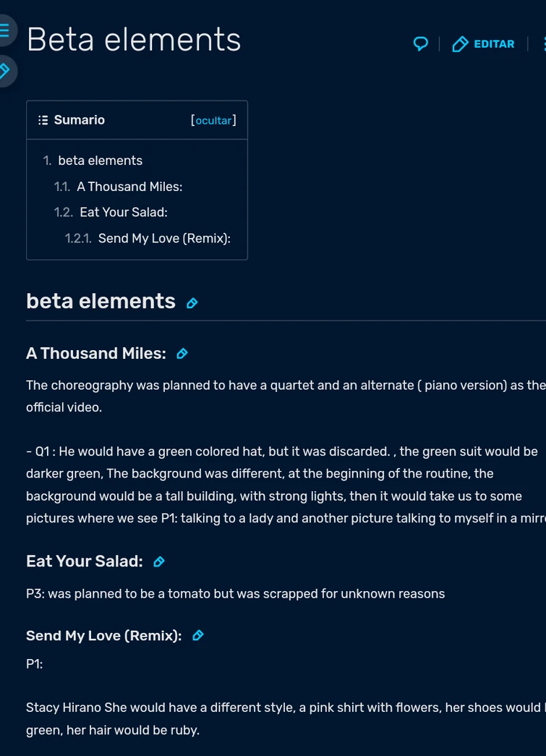Edit the "A Thousand Miles" section via its pencil icon
546x756 pixels.
(182, 353)
